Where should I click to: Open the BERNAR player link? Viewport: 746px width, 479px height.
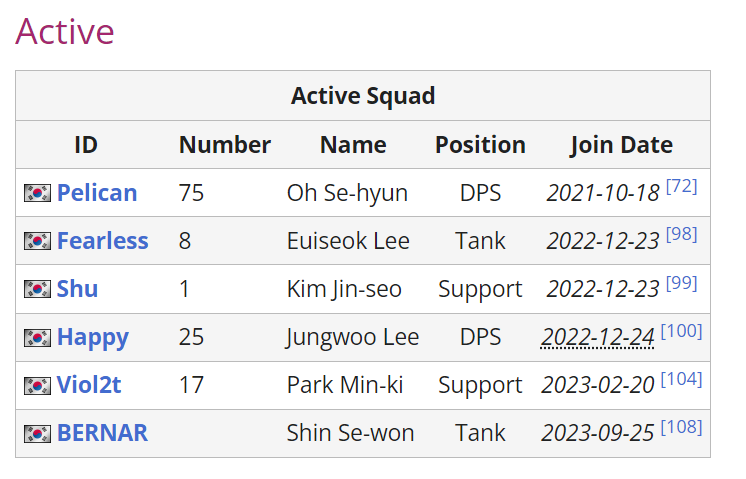click(102, 433)
